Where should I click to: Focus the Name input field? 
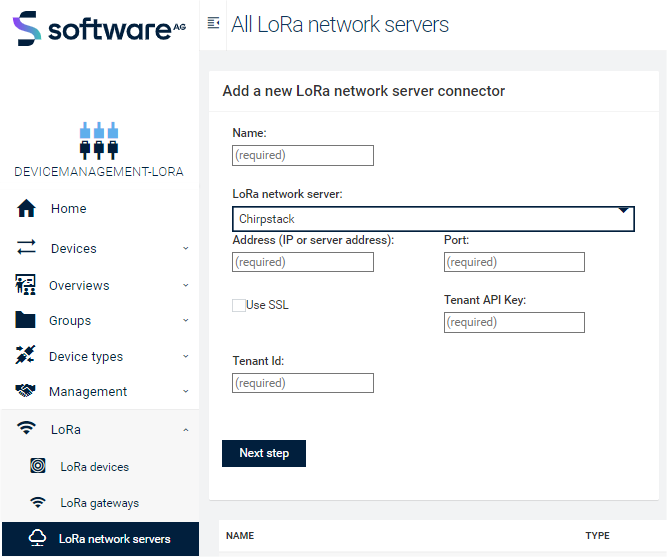303,155
